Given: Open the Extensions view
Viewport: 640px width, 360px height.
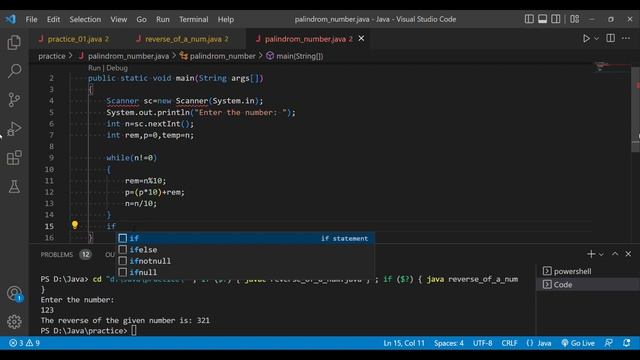Looking at the screenshot, I should tap(14, 158).
